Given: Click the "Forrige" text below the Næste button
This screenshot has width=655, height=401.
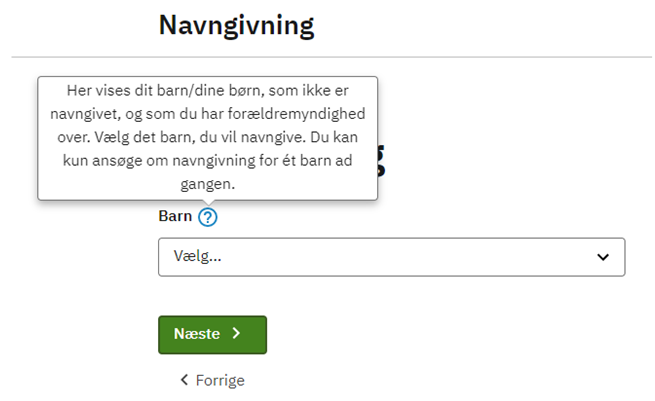Looking at the screenshot, I should pyautogui.click(x=220, y=381).
